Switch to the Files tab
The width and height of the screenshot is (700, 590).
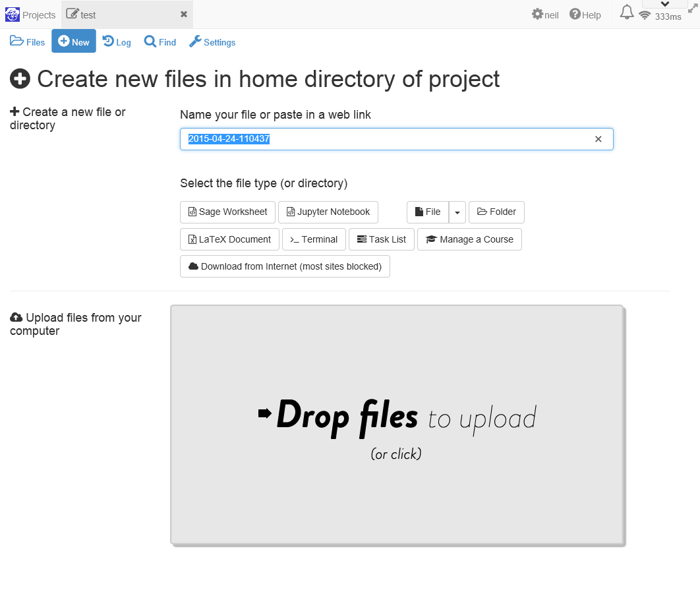click(28, 42)
